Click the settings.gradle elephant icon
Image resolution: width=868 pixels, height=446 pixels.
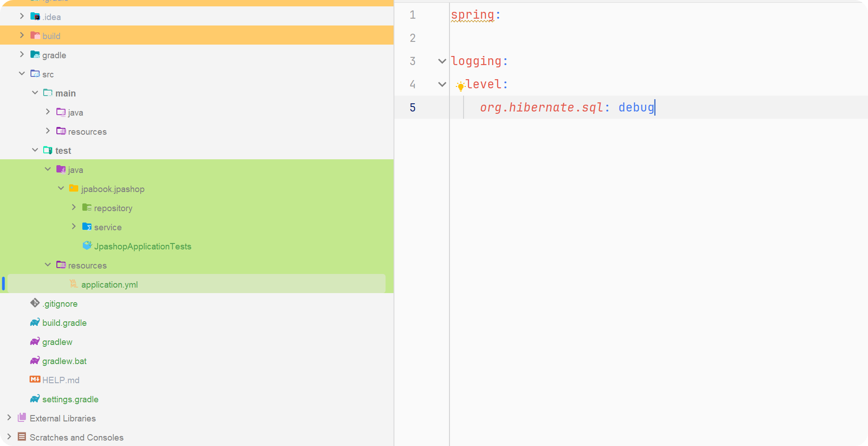(35, 399)
